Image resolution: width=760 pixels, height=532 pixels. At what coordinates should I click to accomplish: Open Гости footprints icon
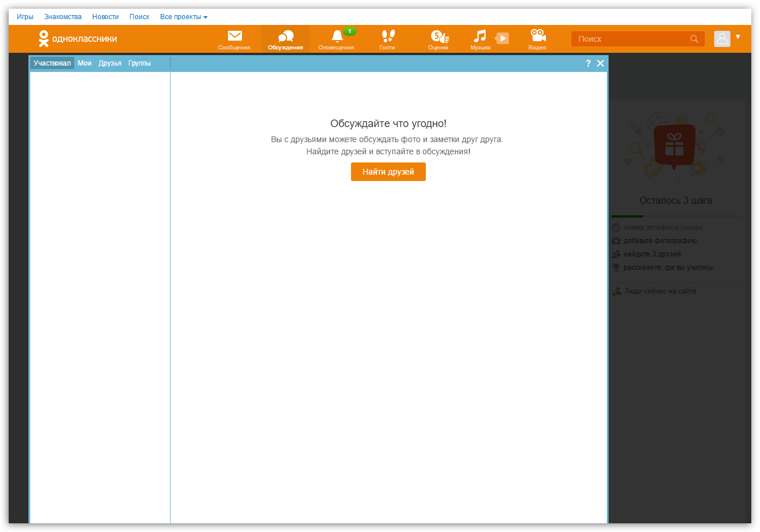(388, 37)
